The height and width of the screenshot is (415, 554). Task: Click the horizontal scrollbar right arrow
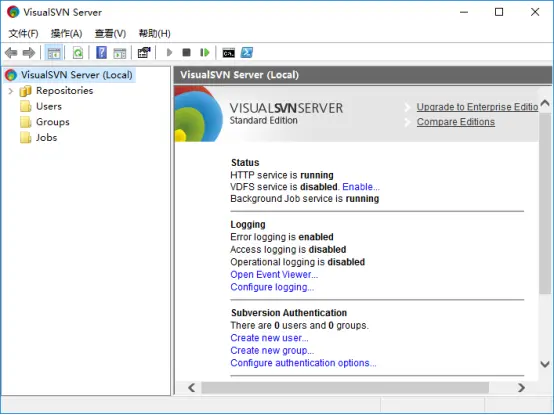(x=521, y=388)
